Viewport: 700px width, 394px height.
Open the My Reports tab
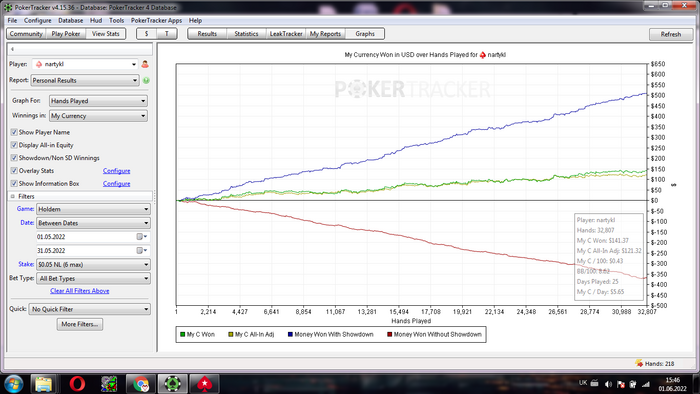pyautogui.click(x=325, y=34)
